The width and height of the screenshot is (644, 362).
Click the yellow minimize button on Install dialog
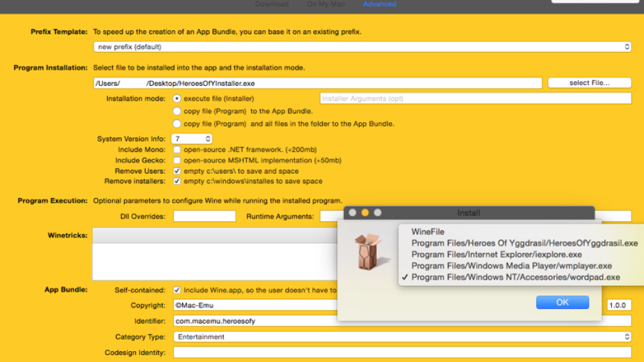pyautogui.click(x=365, y=213)
